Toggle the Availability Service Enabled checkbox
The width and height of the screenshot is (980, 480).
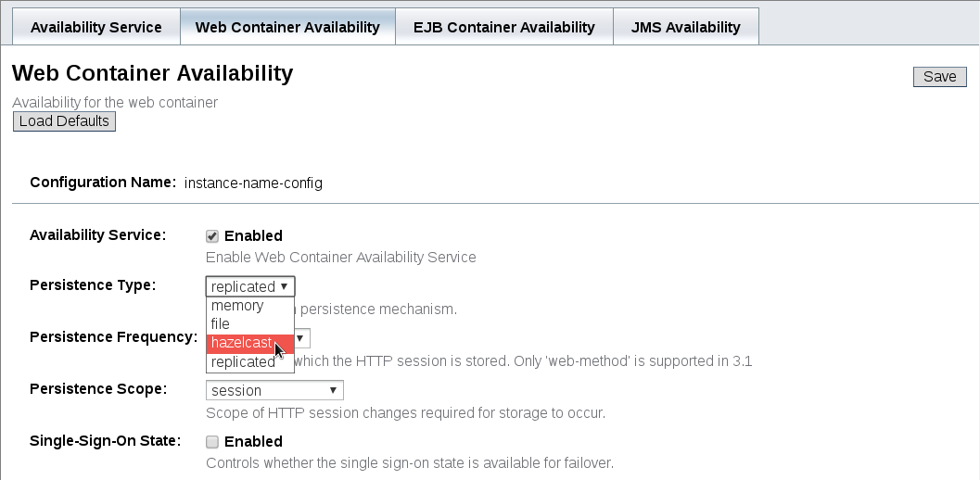pos(212,236)
